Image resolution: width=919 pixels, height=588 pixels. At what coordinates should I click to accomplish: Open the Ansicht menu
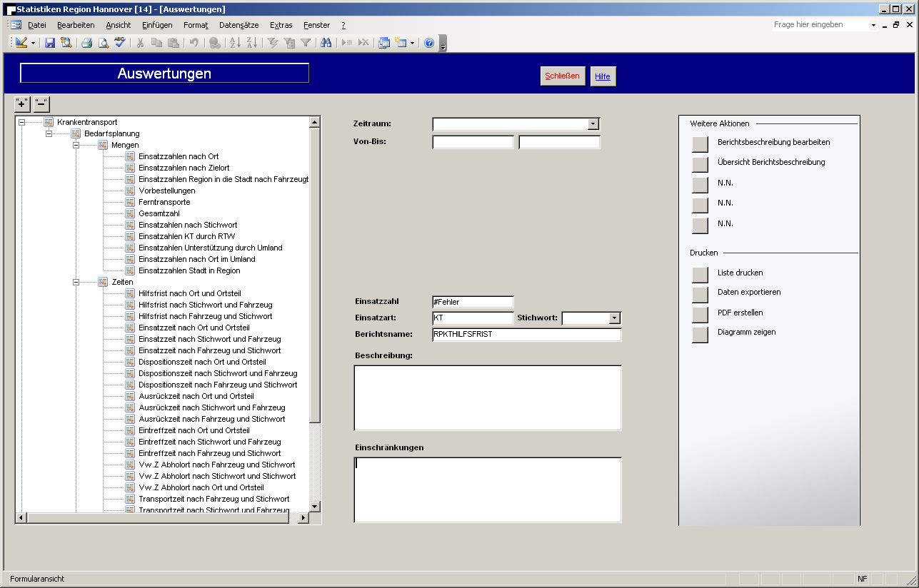[x=119, y=25]
